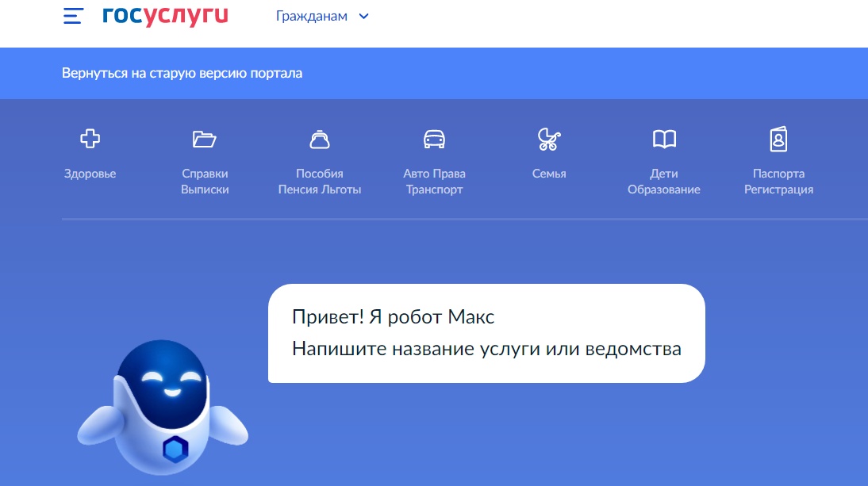Screen dimensions: 868x486
Task: Open the hamburger main menu
Action: pyautogui.click(x=73, y=17)
